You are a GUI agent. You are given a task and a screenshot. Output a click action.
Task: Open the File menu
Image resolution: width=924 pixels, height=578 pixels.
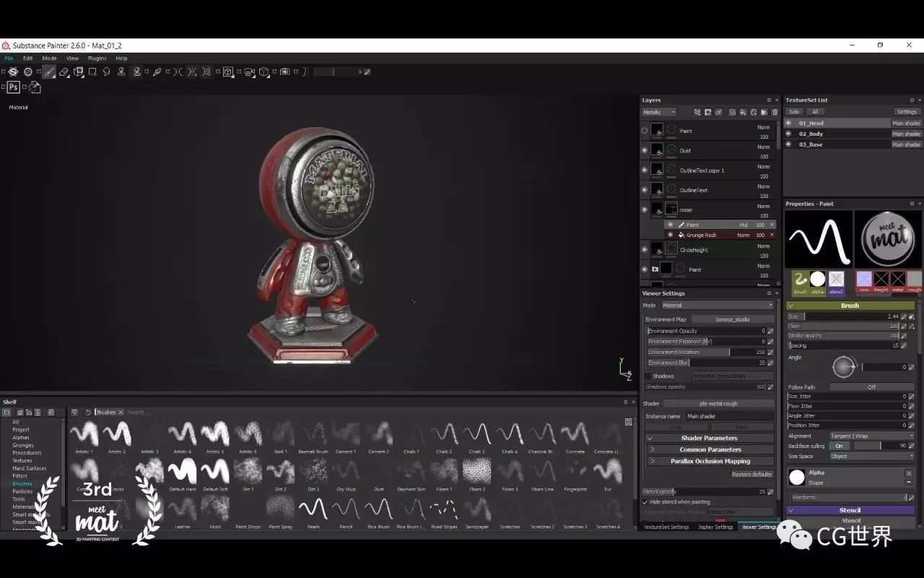point(9,59)
